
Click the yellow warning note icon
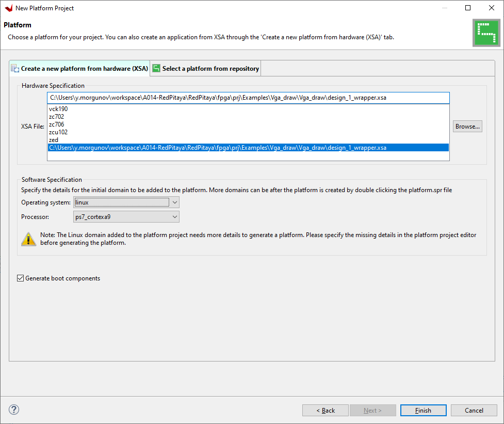tap(28, 239)
